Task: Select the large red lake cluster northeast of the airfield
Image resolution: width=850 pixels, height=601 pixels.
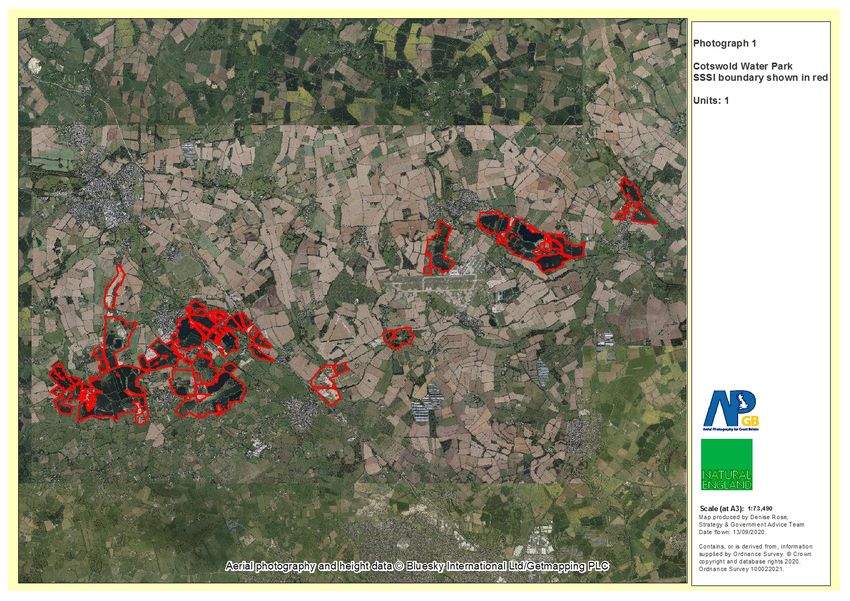Action: (530, 241)
